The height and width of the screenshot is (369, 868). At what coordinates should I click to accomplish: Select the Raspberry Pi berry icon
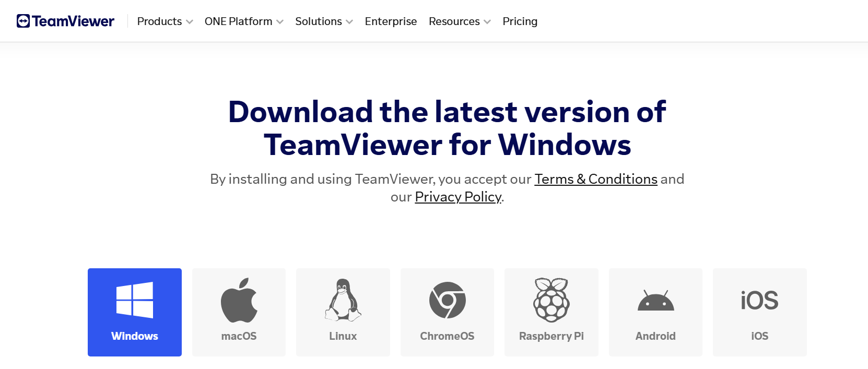click(x=552, y=300)
